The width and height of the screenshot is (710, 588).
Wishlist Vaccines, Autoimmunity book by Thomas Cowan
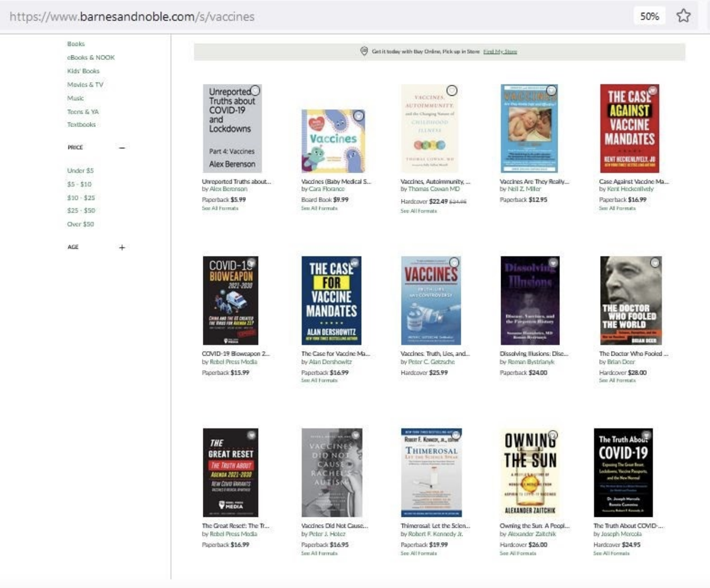coord(452,90)
